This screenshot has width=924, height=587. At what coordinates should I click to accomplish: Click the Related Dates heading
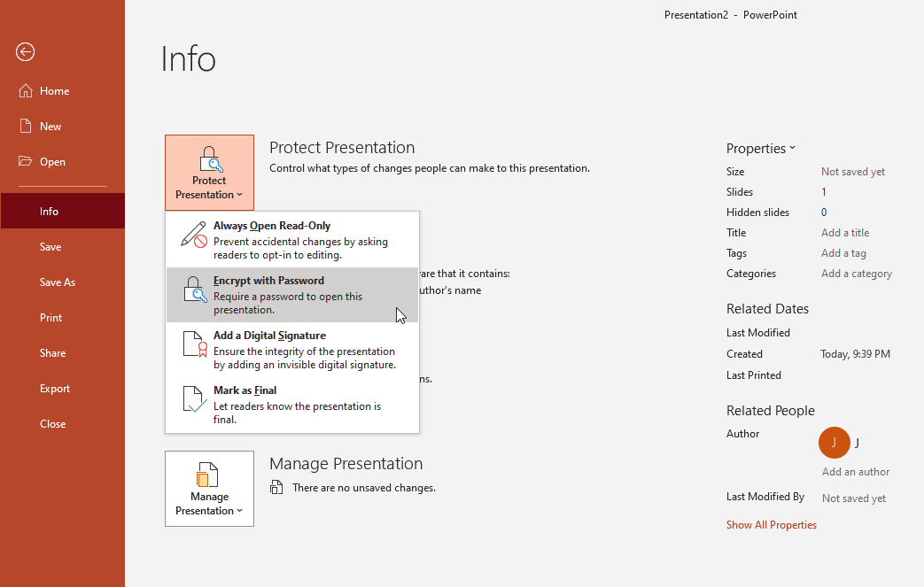tap(767, 308)
